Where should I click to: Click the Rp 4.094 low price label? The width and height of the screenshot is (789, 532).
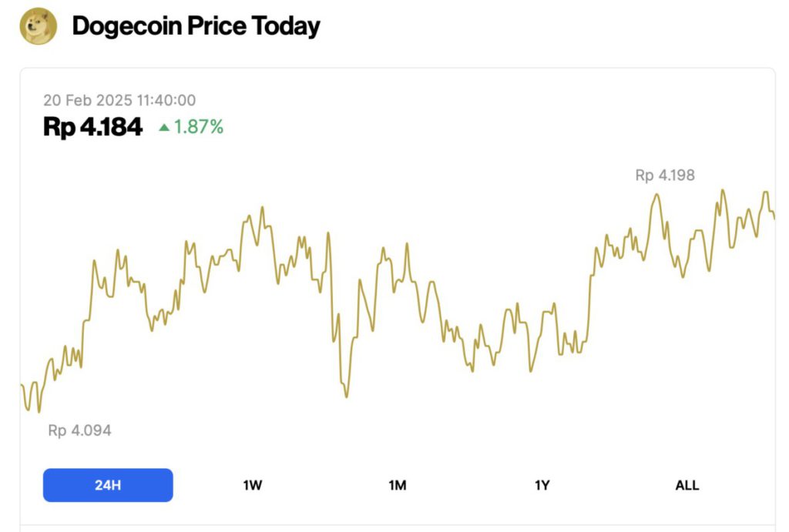coord(79,430)
